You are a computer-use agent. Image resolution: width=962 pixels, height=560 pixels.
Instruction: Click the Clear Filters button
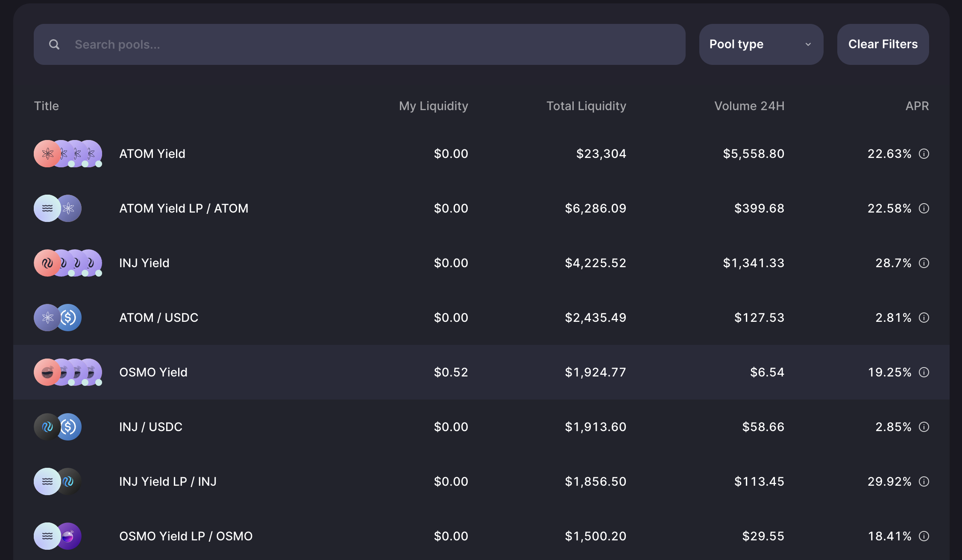coord(883,44)
